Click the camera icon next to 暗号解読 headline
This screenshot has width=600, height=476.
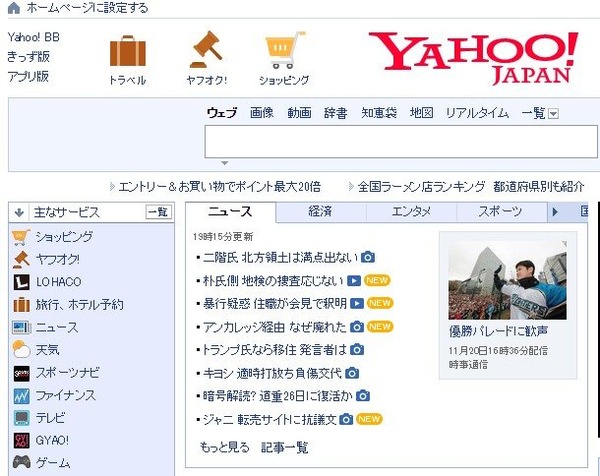click(x=363, y=396)
